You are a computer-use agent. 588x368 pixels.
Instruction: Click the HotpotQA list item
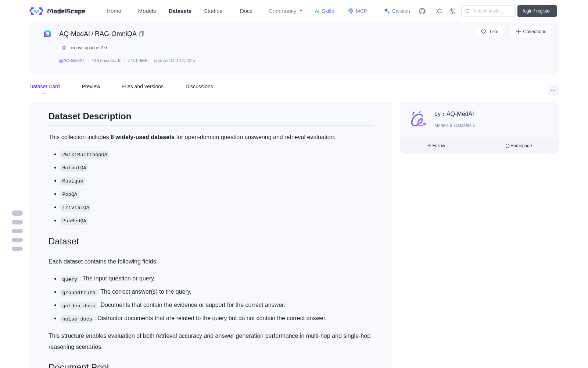tap(74, 168)
